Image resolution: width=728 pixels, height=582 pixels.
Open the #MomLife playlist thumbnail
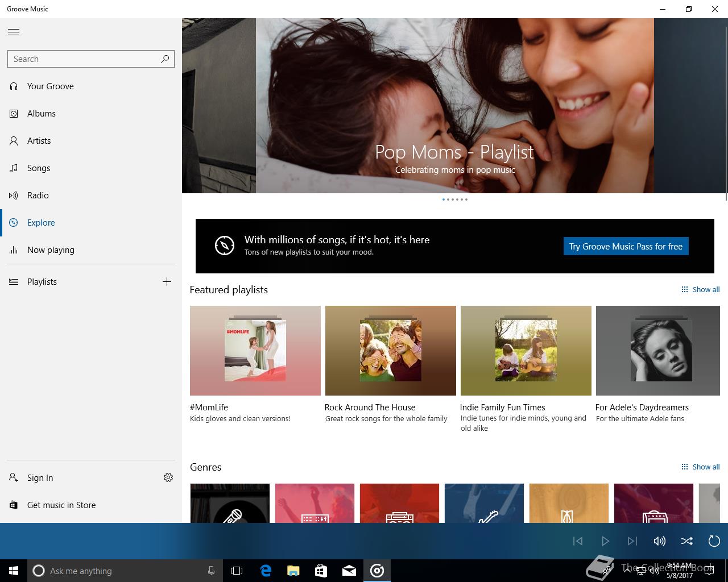pos(255,351)
